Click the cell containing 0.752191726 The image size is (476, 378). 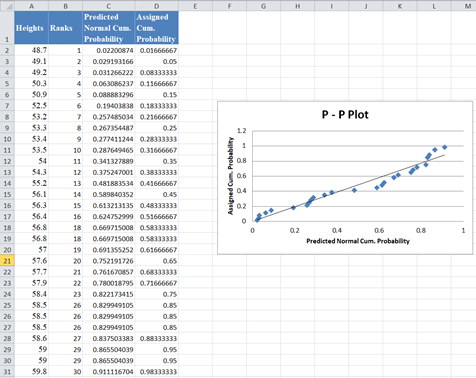(109, 261)
